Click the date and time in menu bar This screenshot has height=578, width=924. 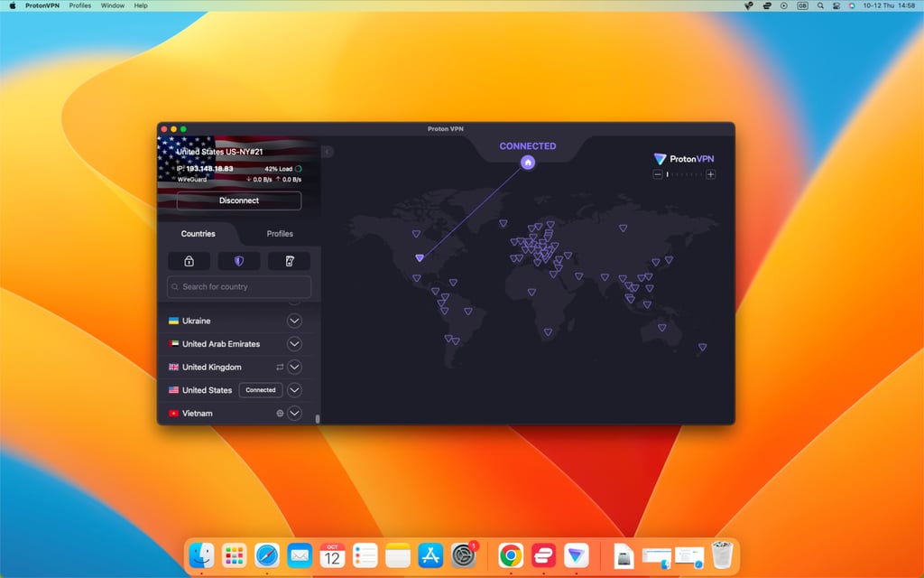(x=889, y=5)
